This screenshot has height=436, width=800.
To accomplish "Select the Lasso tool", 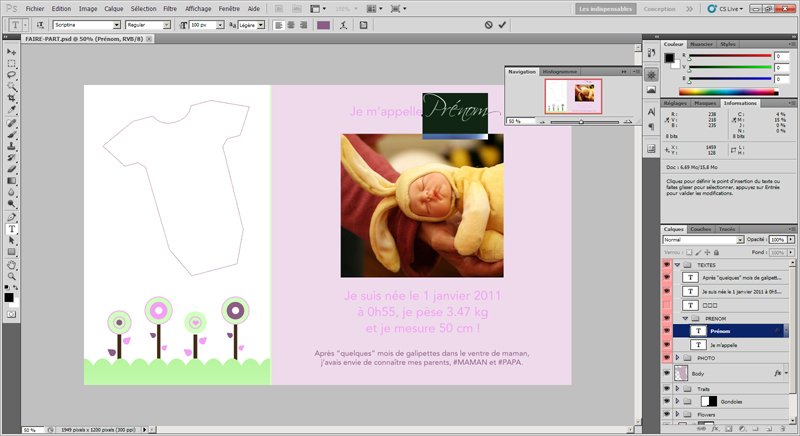I will tap(11, 74).
